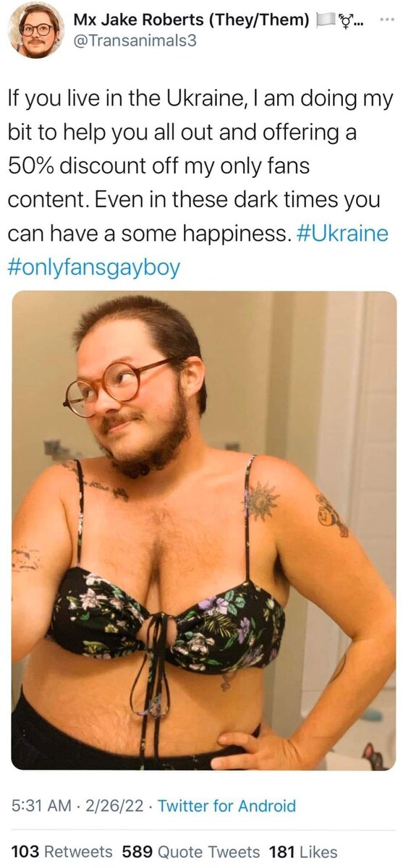Click the '50% discount' line of tweet
The height and width of the screenshot is (868, 403).
pyautogui.click(x=158, y=166)
